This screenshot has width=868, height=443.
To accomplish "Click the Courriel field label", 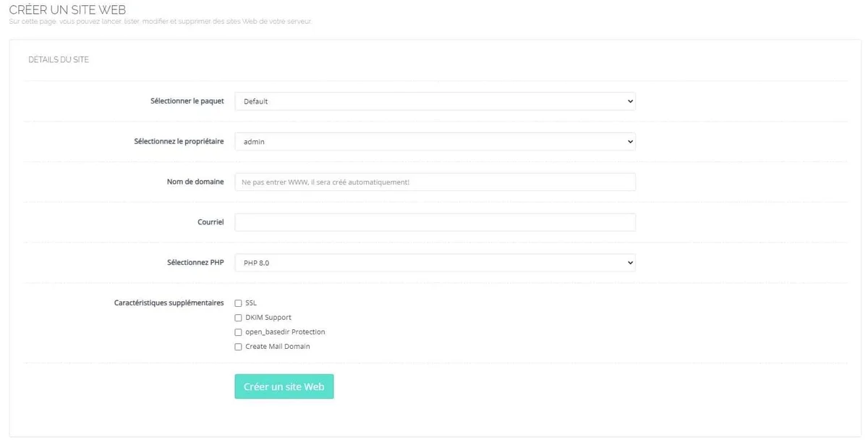I will click(210, 222).
